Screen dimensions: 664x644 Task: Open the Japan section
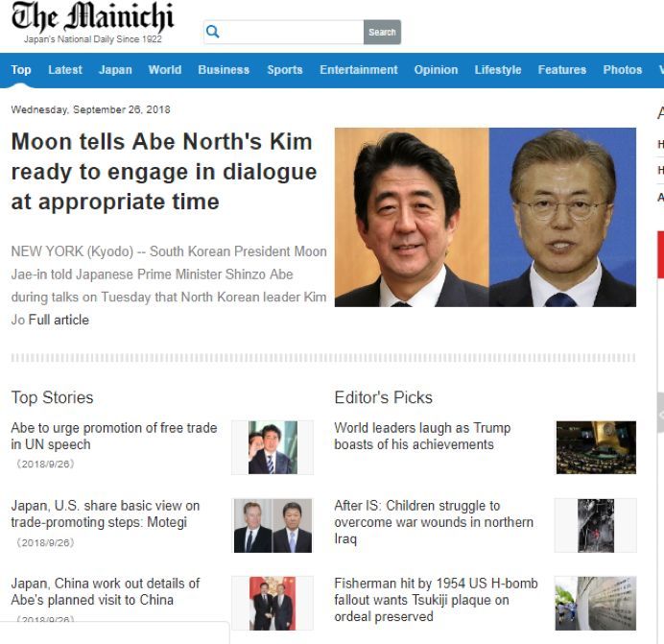coord(115,70)
